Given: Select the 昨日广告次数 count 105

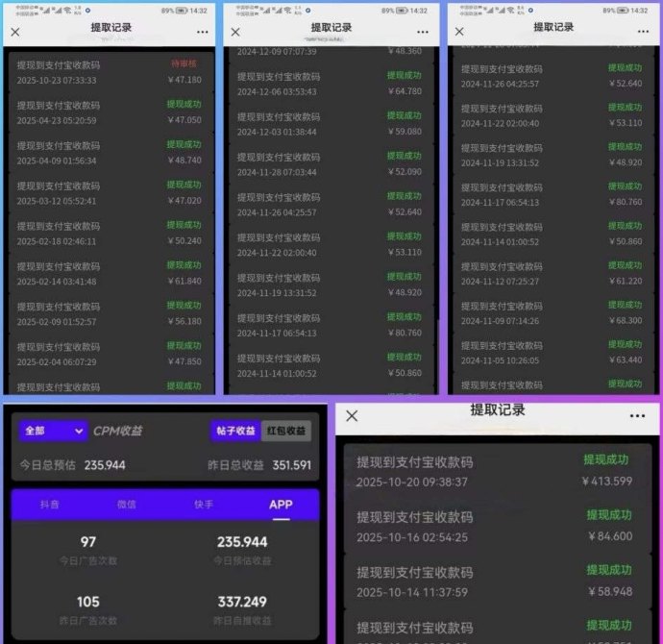Looking at the screenshot, I should tap(88, 602).
